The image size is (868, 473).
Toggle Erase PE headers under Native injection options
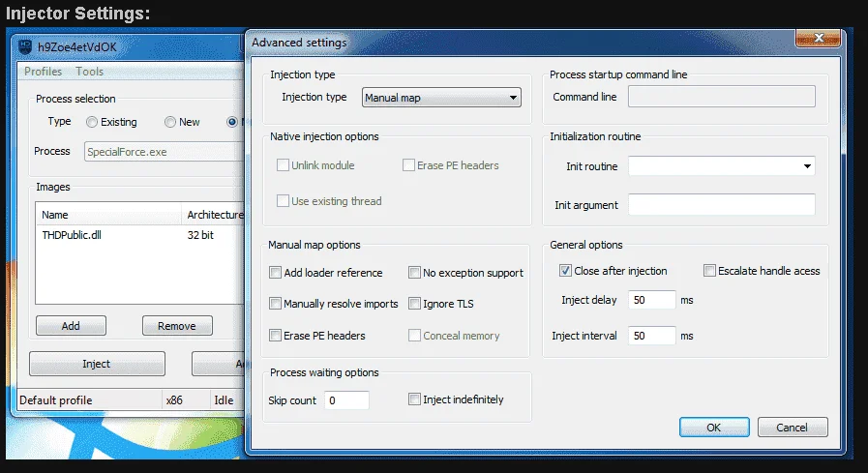coord(408,165)
